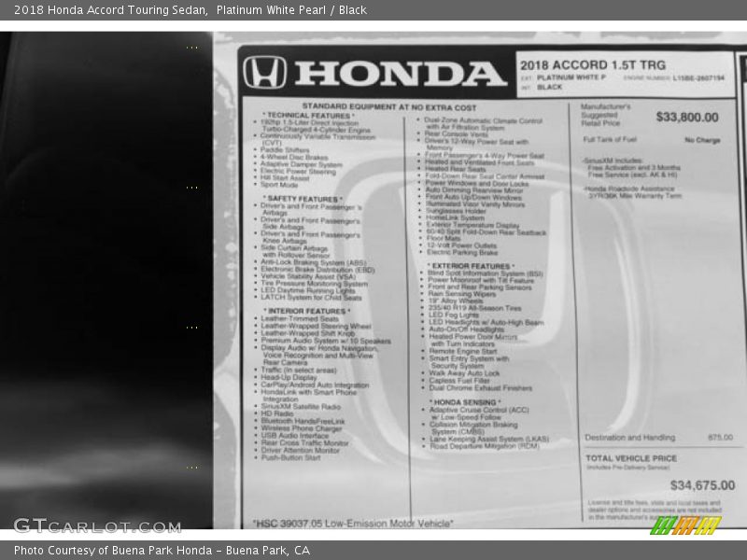Click the Honda H emblem logo

click(264, 73)
